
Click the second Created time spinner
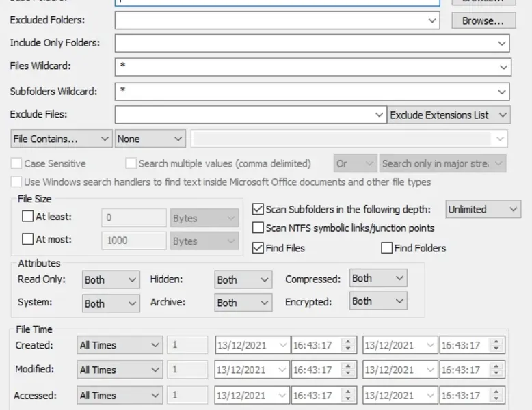[496, 345]
